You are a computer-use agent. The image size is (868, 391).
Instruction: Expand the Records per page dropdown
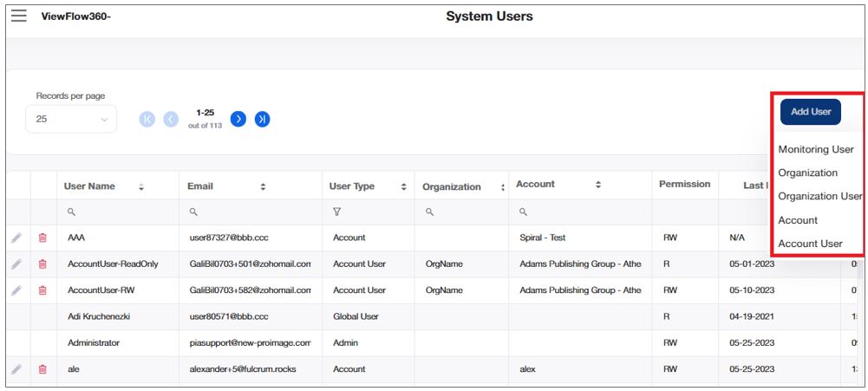coord(71,119)
